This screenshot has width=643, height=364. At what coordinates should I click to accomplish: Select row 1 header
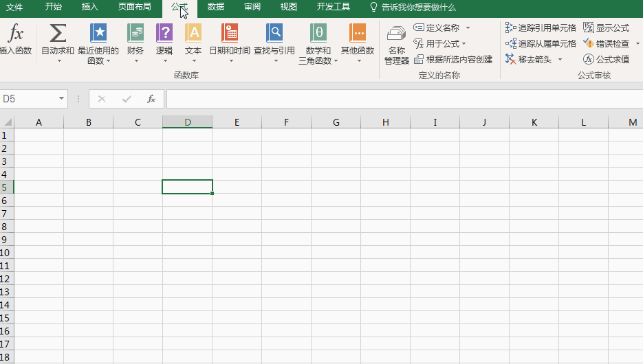(x=7, y=135)
